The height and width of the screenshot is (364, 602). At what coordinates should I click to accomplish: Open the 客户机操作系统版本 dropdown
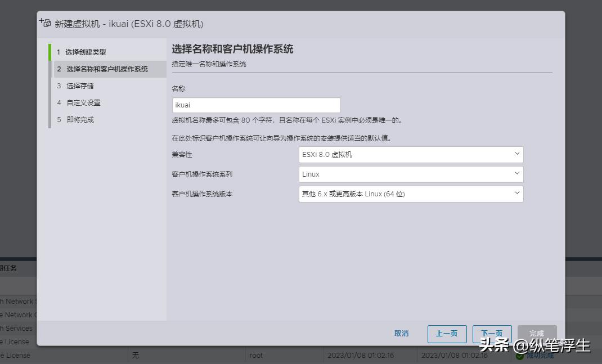(411, 194)
